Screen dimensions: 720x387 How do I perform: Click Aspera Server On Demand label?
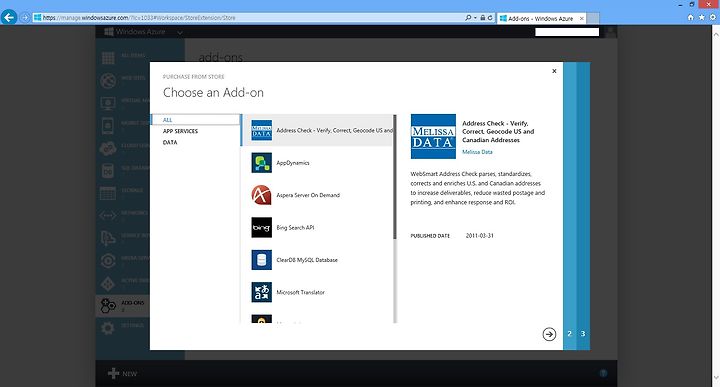[x=308, y=195]
